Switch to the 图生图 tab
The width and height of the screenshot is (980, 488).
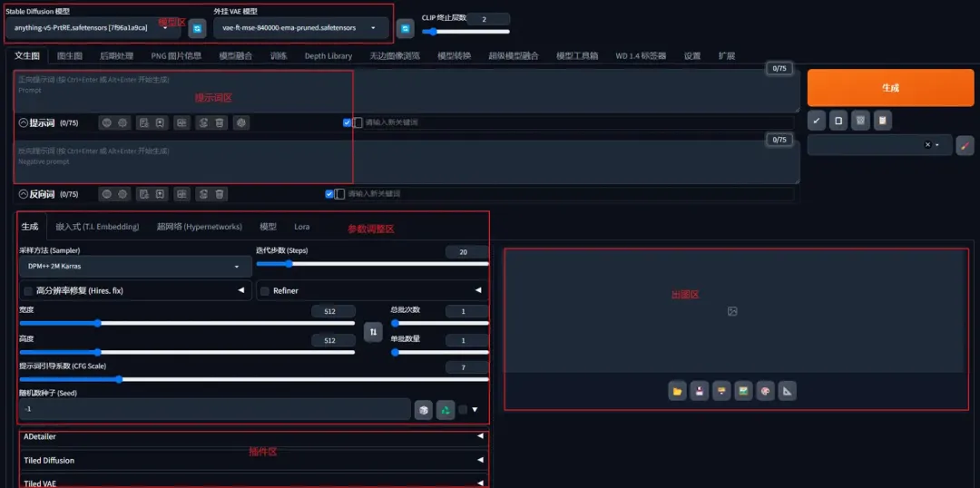70,56
